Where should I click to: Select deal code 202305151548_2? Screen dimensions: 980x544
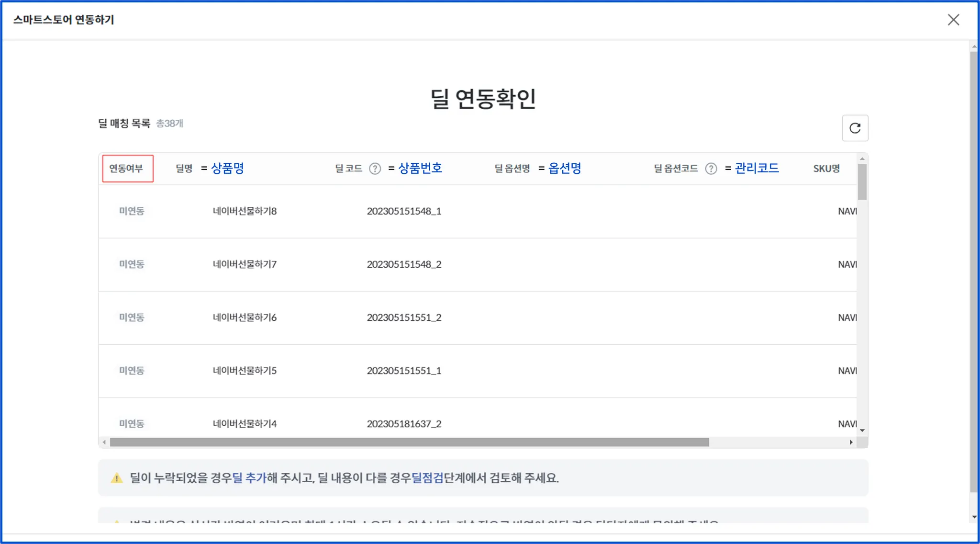404,264
